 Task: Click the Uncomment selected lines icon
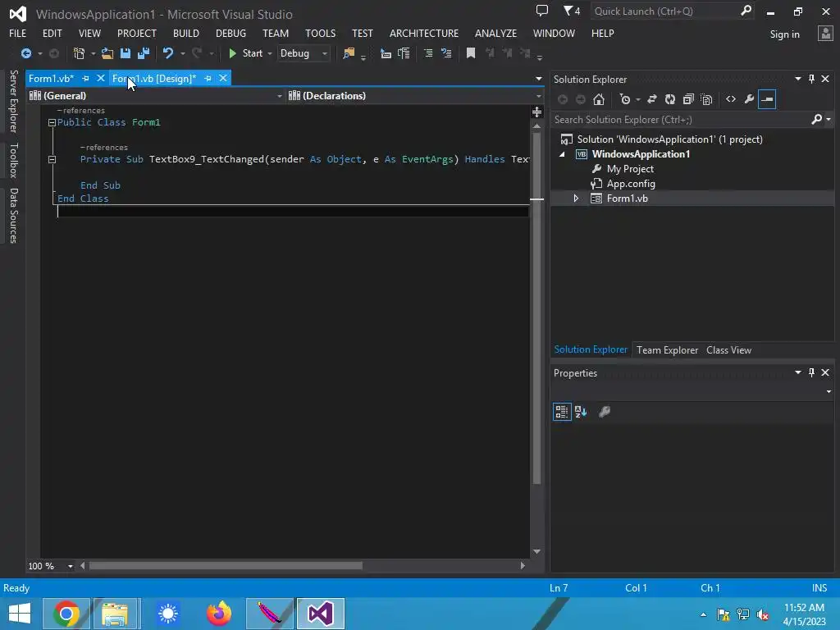tap(446, 53)
